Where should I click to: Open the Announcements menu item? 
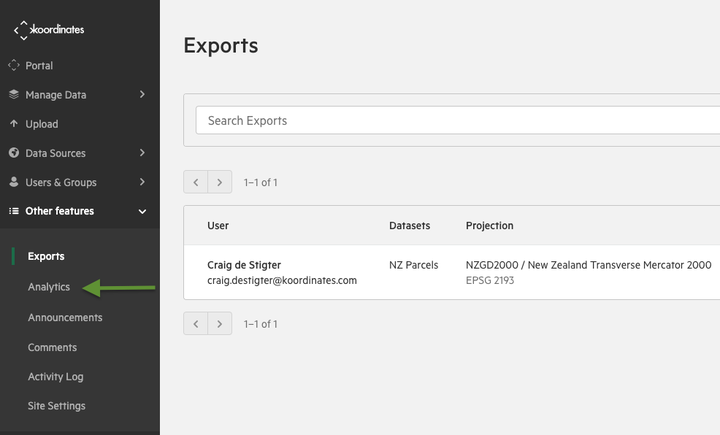tap(65, 317)
